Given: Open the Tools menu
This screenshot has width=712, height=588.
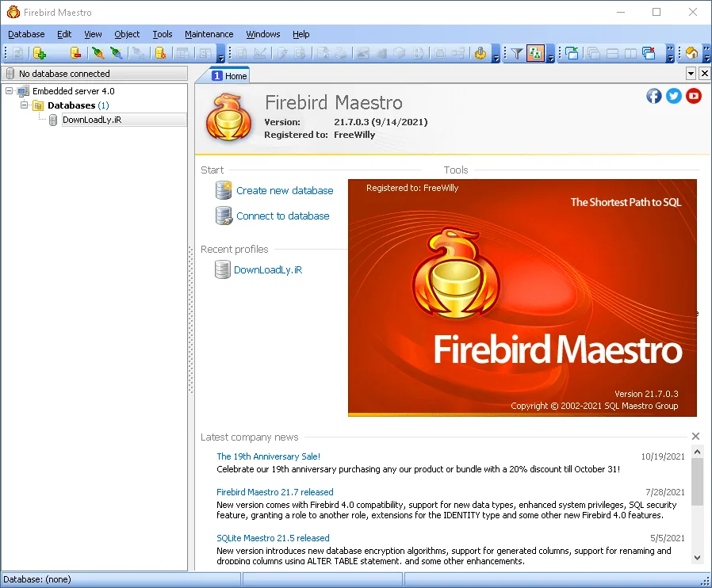Looking at the screenshot, I should tap(162, 34).
